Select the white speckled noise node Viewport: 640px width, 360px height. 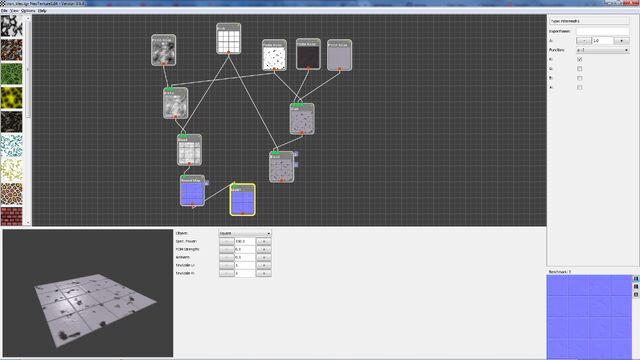(274, 56)
